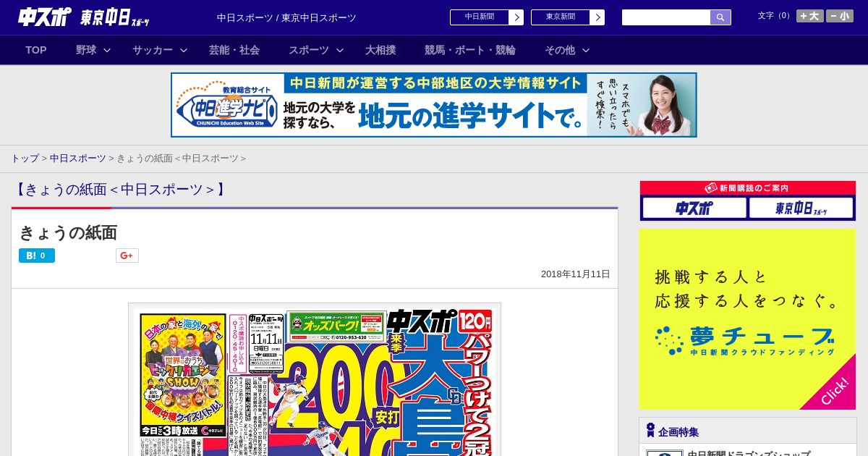Viewport: 868px width, 456px height.
Task: Open the スポーツ menu item
Action: (309, 50)
